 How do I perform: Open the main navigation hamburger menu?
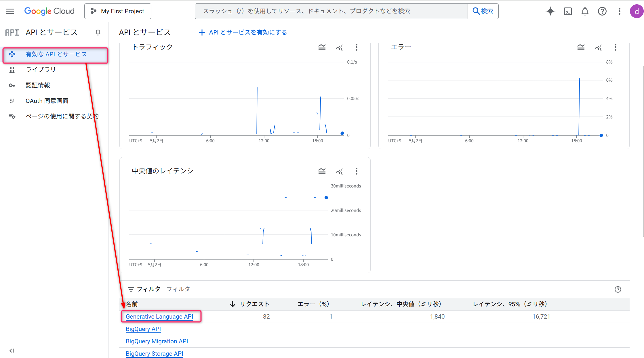10,11
